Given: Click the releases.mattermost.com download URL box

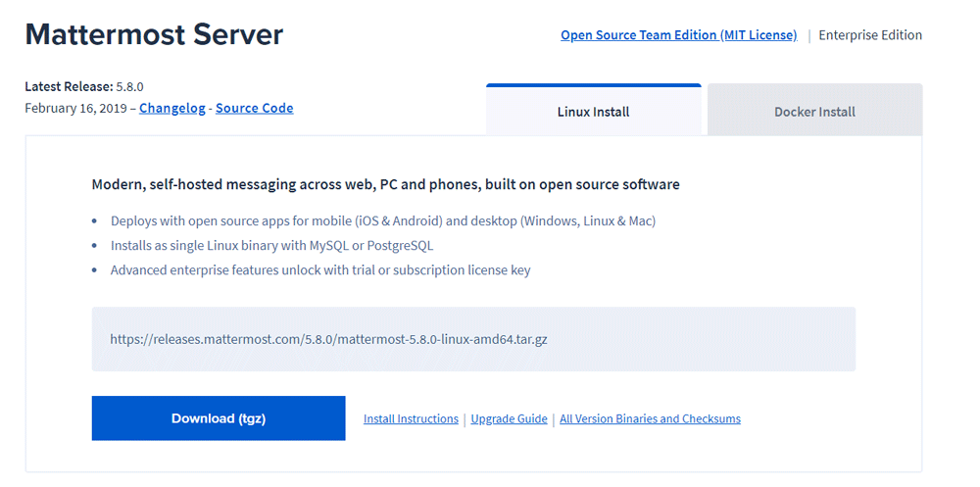Looking at the screenshot, I should [x=473, y=339].
